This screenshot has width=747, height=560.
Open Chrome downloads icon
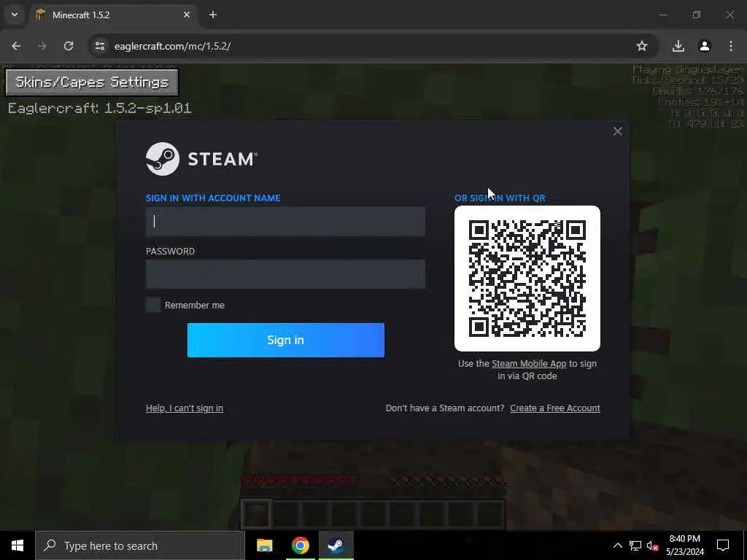(678, 46)
